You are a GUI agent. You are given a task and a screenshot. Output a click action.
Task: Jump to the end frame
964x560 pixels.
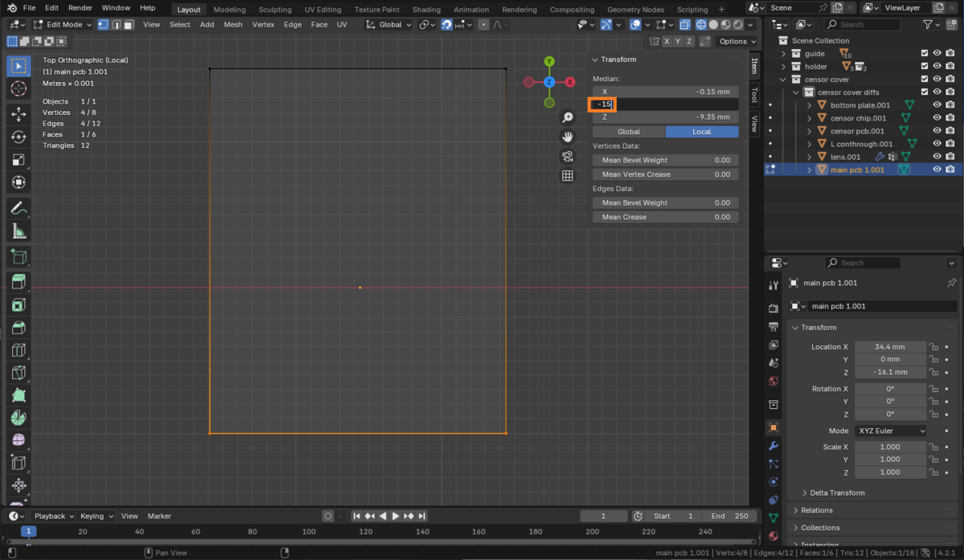click(x=422, y=516)
